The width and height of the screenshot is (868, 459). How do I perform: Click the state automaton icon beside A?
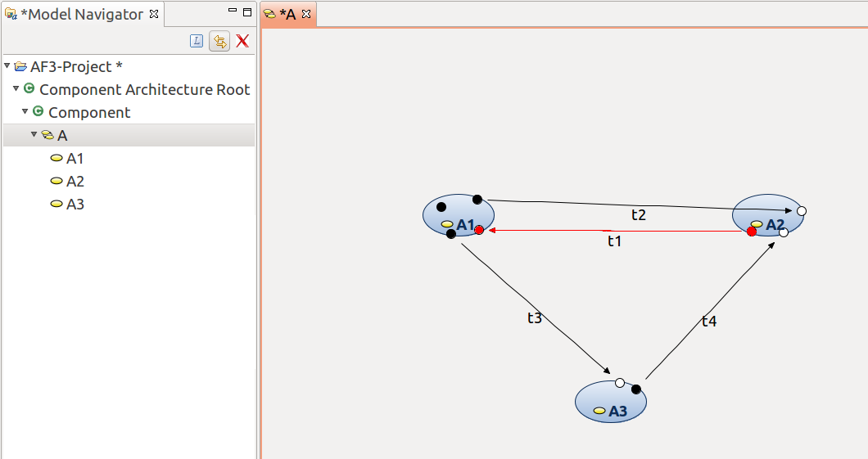tap(47, 135)
